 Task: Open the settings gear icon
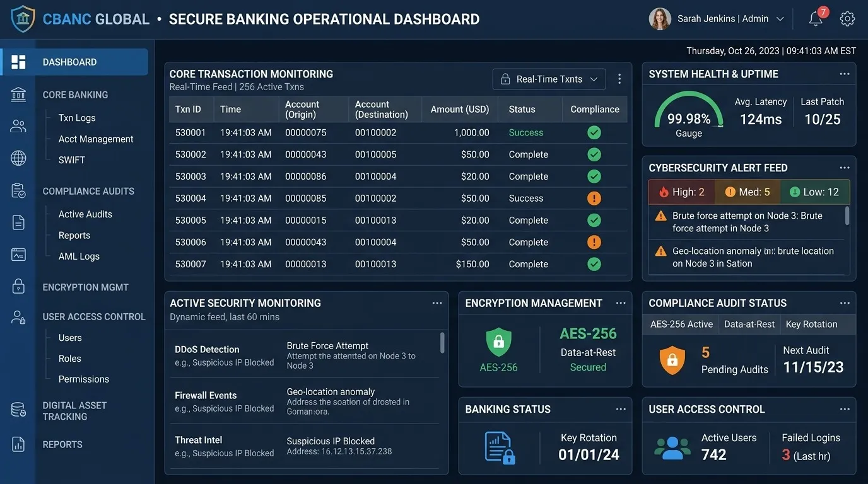[x=847, y=19]
